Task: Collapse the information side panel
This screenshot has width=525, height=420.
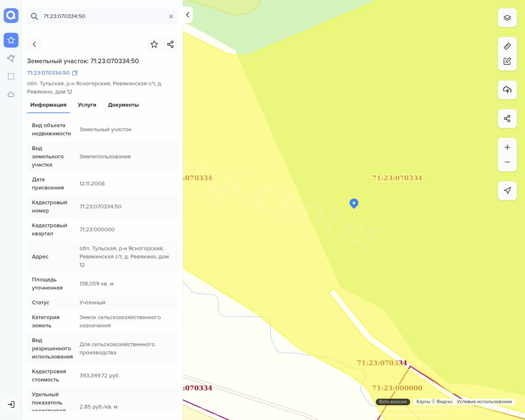Action: click(x=187, y=15)
